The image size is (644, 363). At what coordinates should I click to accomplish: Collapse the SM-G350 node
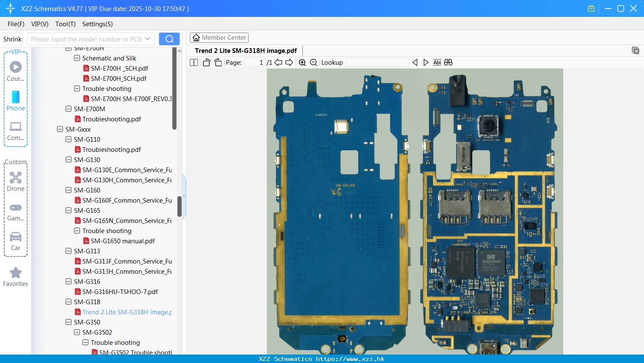coord(69,322)
